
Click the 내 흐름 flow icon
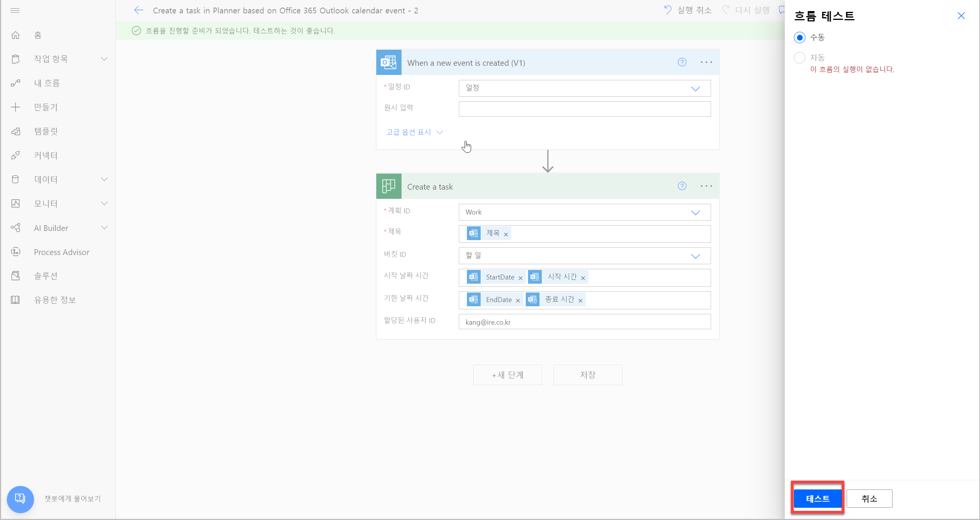coord(15,83)
